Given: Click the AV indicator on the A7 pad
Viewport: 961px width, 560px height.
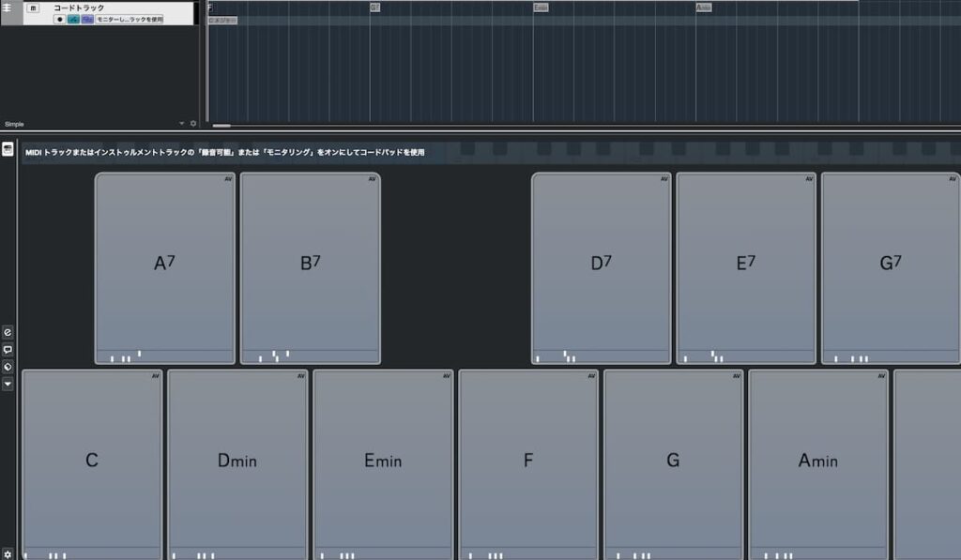Looking at the screenshot, I should (x=227, y=179).
